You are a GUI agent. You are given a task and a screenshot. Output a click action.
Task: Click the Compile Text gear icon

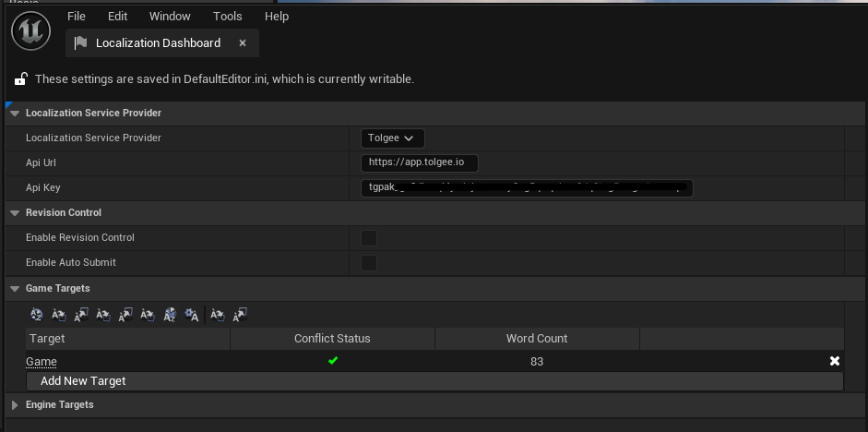(192, 315)
